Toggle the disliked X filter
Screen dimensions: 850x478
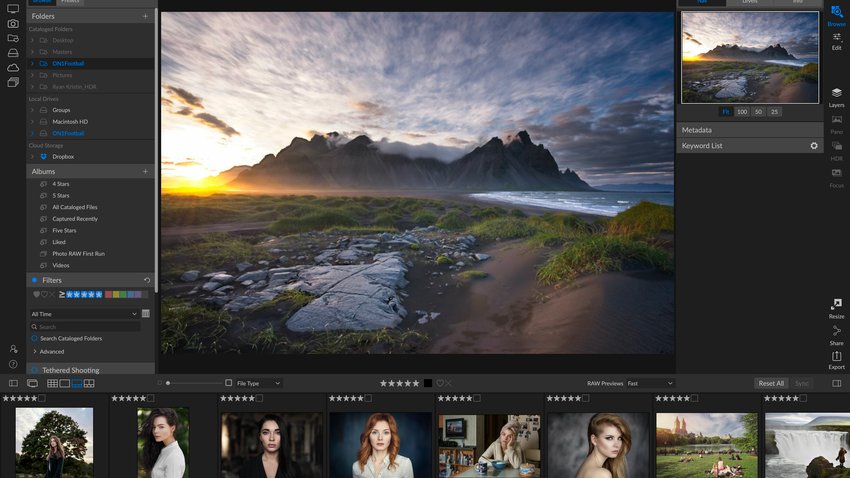click(51, 294)
